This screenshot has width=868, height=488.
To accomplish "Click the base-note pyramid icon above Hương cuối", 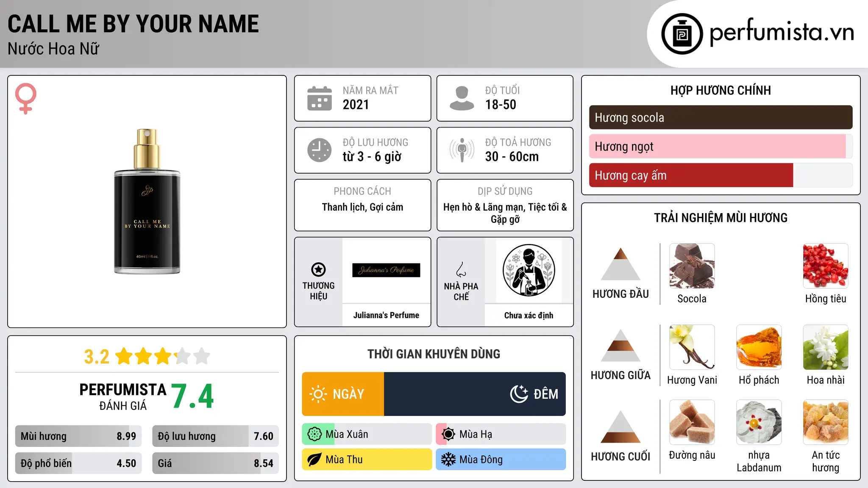I will pyautogui.click(x=620, y=427).
